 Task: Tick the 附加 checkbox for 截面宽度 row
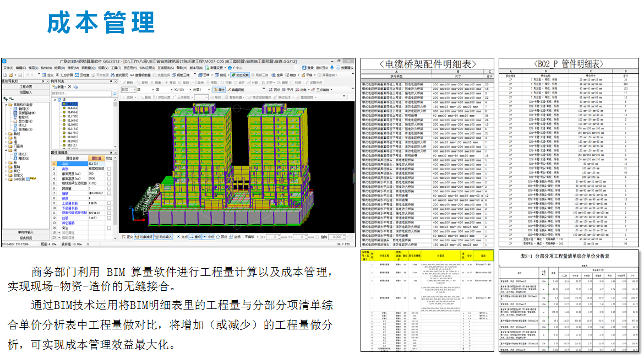pyautogui.click(x=109, y=173)
